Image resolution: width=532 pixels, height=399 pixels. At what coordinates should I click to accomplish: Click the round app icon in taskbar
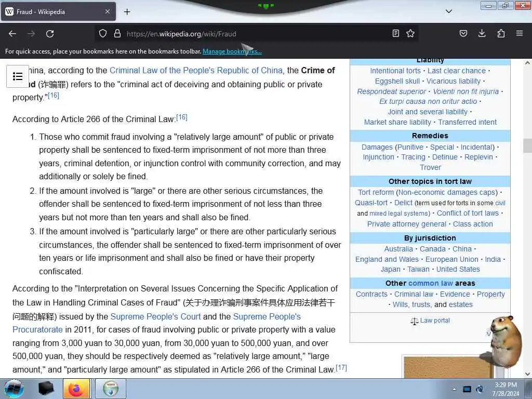pos(111,389)
